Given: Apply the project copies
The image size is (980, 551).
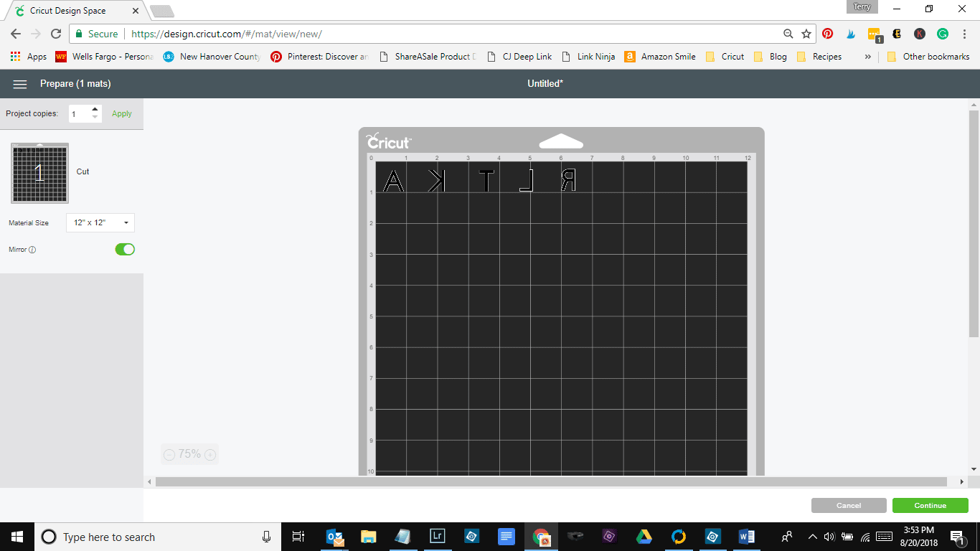Looking at the screenshot, I should [122, 113].
